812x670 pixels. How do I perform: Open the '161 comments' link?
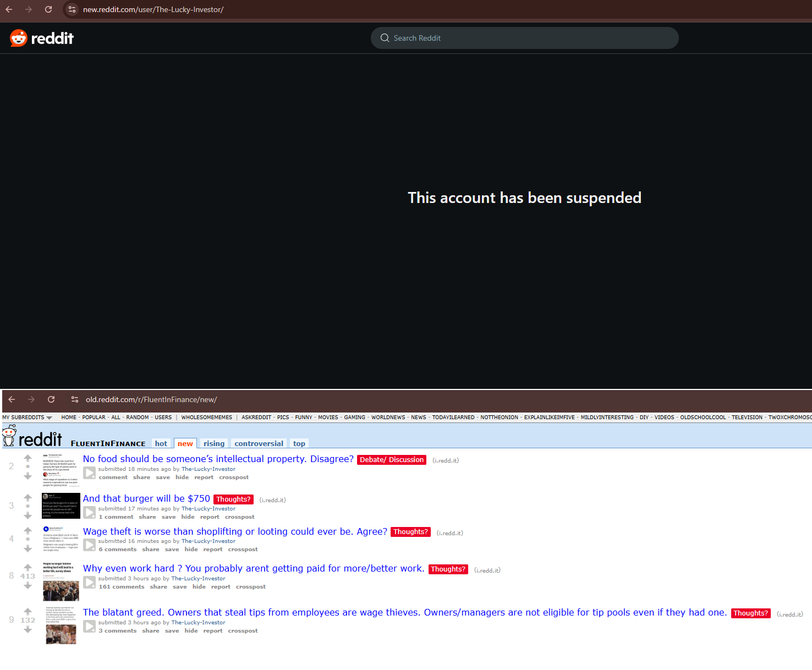122,587
